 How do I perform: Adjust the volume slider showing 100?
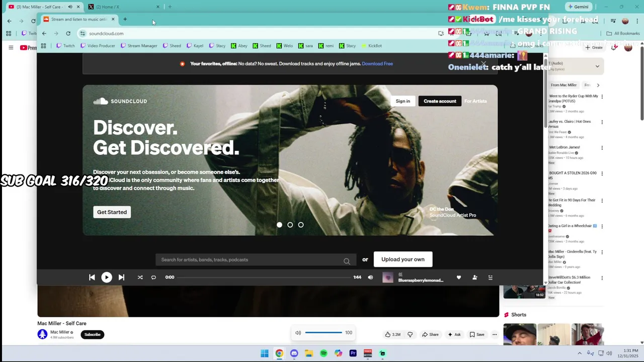[324, 332]
